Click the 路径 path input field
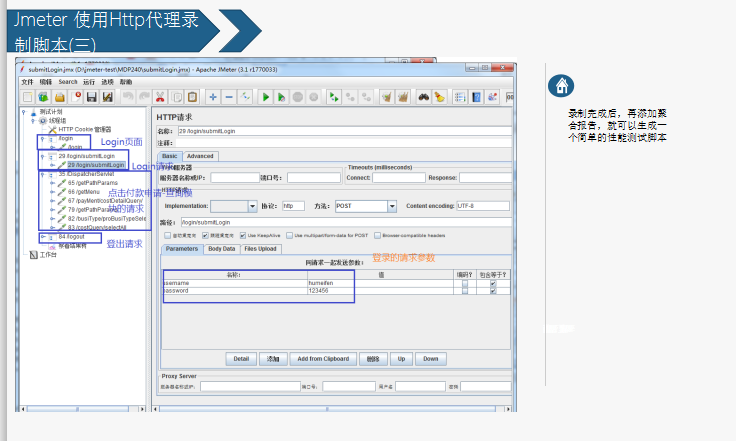Image resolution: width=736 pixels, height=441 pixels. [x=346, y=222]
